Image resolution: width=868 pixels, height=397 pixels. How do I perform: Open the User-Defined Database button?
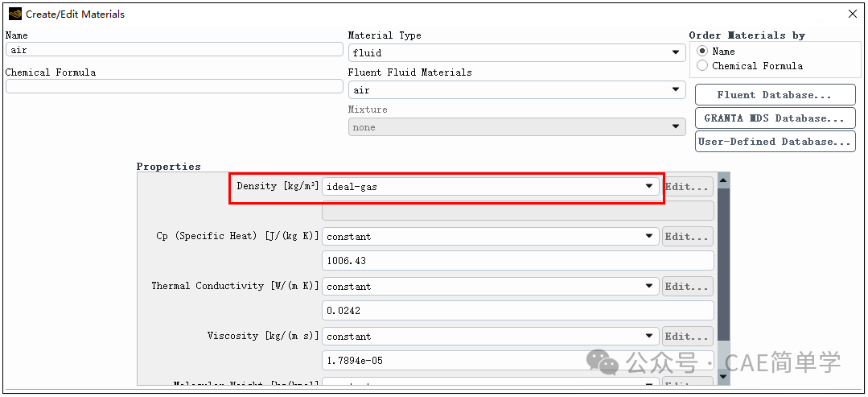[775, 142]
